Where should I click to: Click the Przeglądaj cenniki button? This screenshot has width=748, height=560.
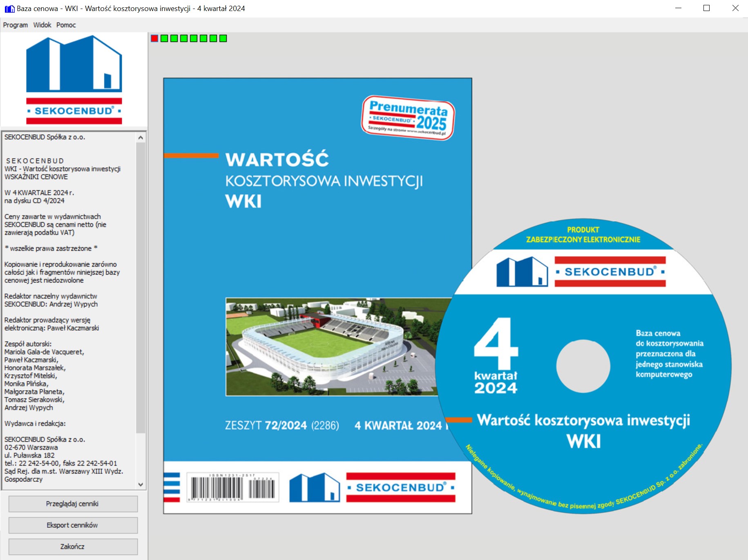(73, 504)
